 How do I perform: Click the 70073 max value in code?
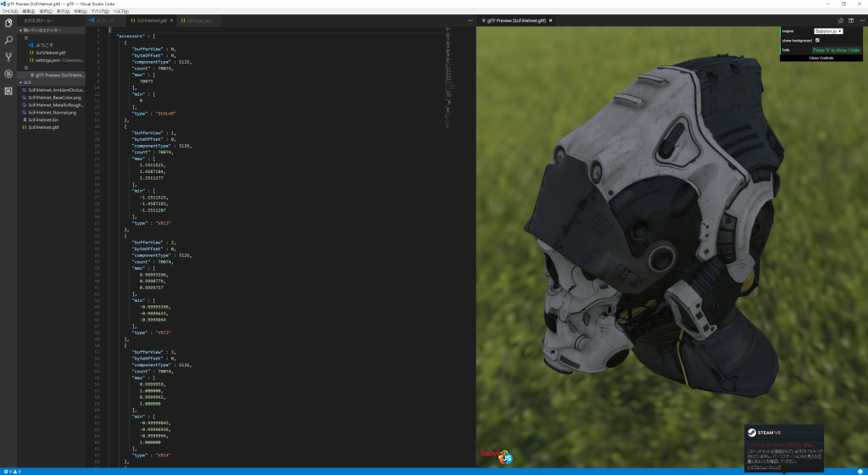pos(146,81)
